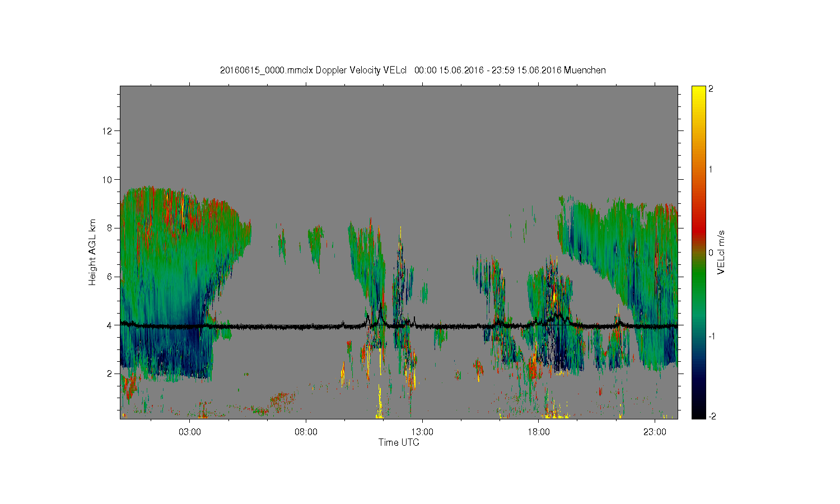The width and height of the screenshot is (840, 504).
Task: Click the 'VELcl m/s' colorbar label
Action: click(721, 252)
